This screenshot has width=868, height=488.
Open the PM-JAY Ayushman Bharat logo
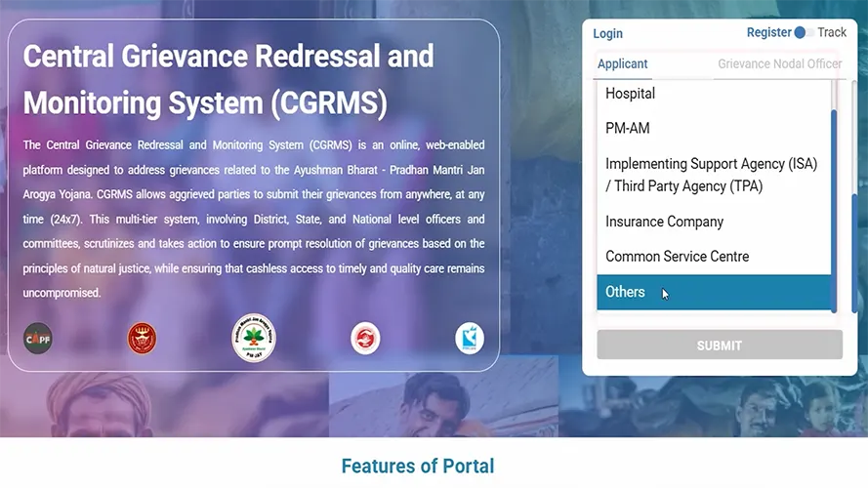[254, 338]
